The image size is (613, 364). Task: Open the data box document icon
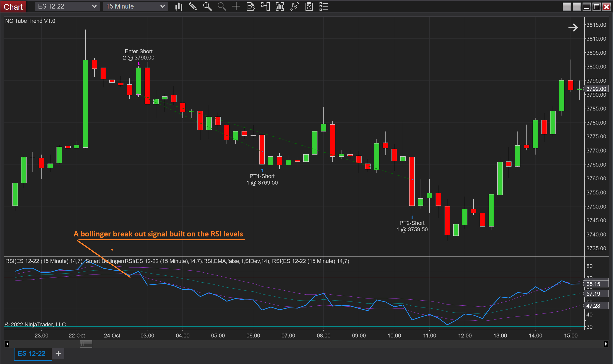[251, 7]
